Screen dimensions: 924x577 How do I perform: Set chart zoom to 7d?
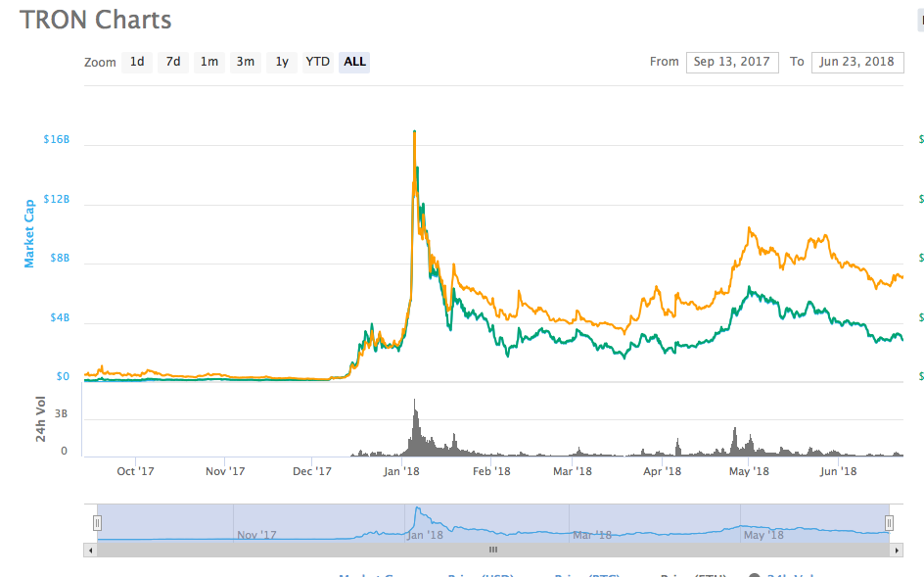[x=172, y=62]
